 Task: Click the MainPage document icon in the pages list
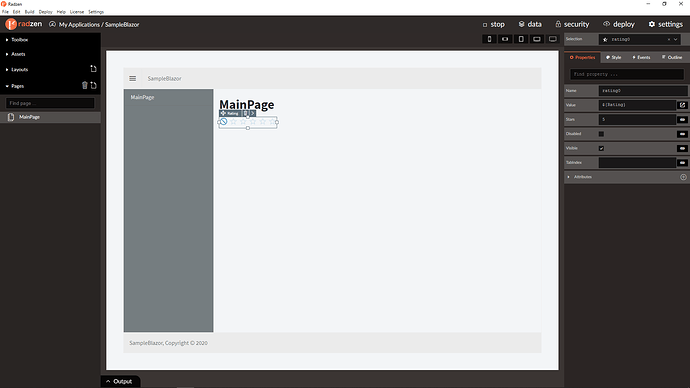point(11,117)
